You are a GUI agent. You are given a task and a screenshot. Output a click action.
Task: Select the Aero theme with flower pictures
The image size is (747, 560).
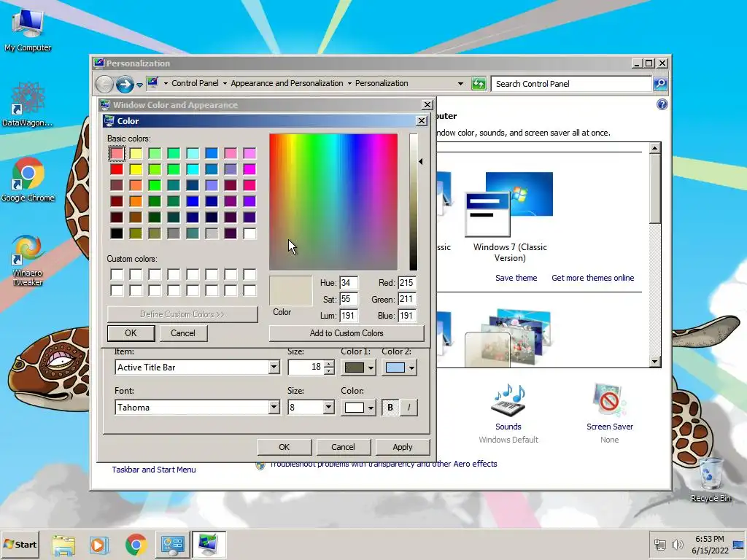coord(508,338)
